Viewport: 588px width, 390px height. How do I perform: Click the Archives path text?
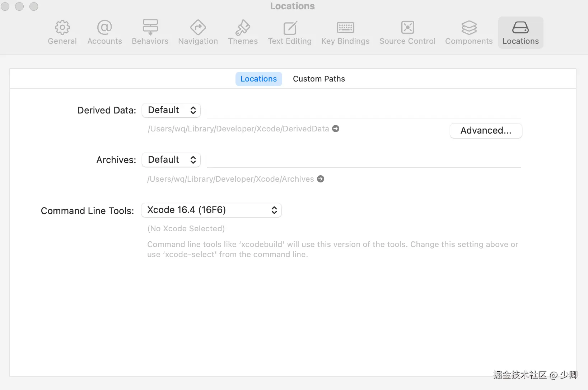(230, 179)
